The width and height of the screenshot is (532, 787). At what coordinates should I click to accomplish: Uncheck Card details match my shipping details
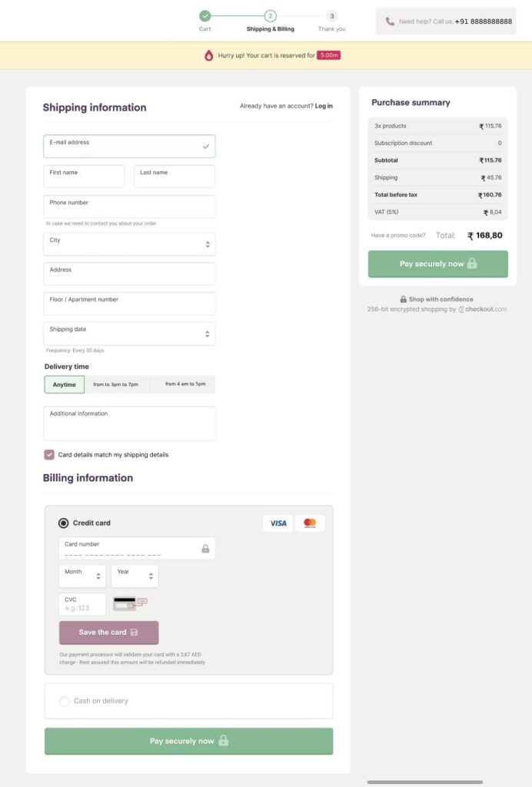[x=49, y=455]
